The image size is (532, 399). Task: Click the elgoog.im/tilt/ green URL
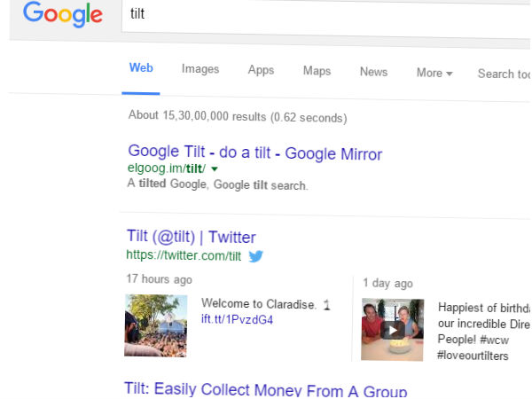(167, 168)
